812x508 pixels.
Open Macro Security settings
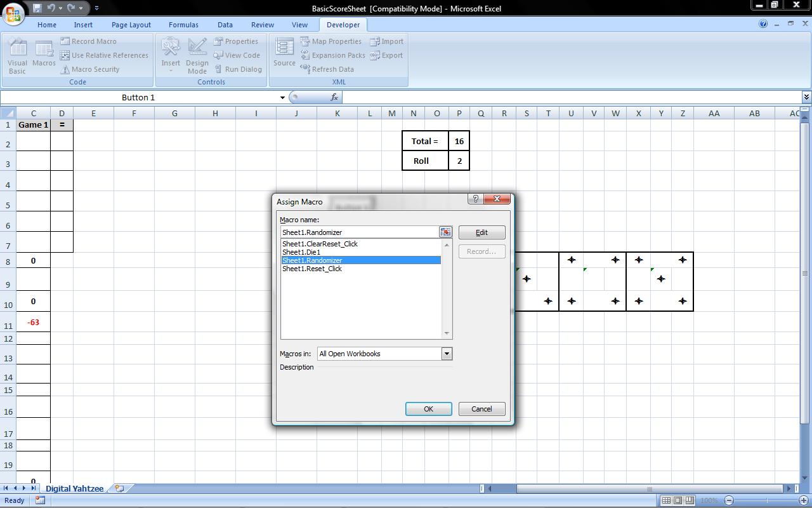(89, 69)
